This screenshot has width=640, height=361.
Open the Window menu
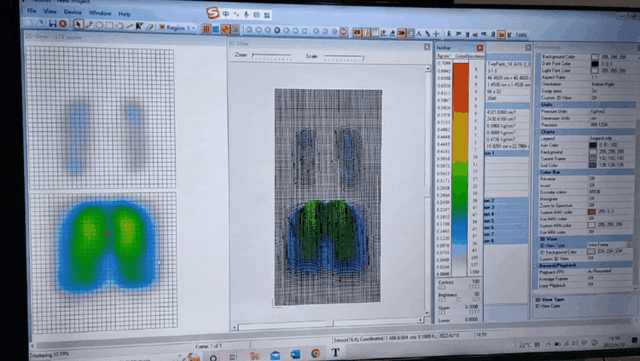pos(100,13)
